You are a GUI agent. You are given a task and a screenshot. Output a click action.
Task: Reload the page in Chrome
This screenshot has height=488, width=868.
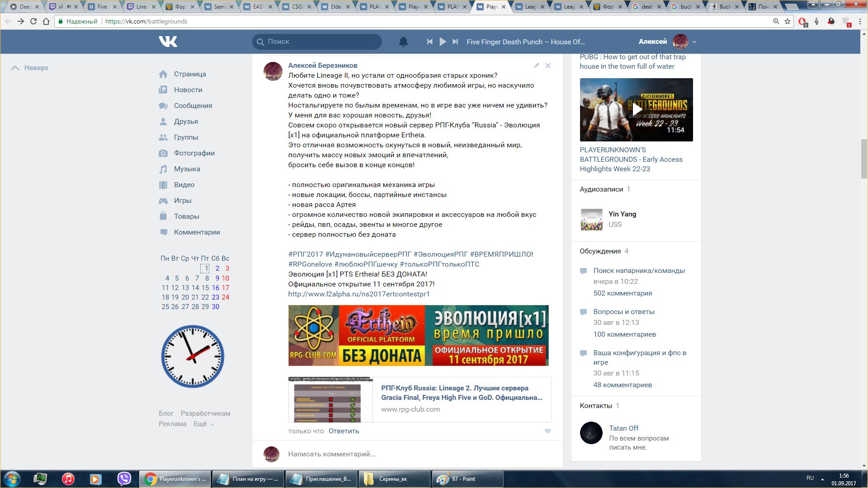(33, 21)
